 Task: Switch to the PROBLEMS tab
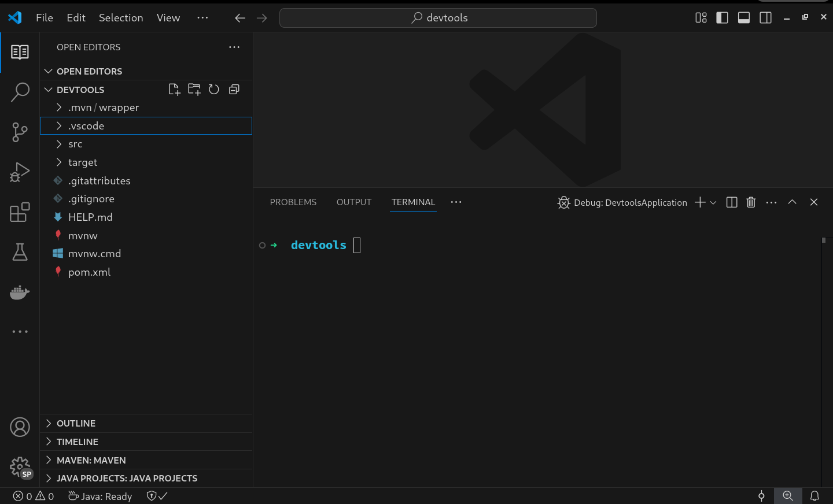pos(293,202)
